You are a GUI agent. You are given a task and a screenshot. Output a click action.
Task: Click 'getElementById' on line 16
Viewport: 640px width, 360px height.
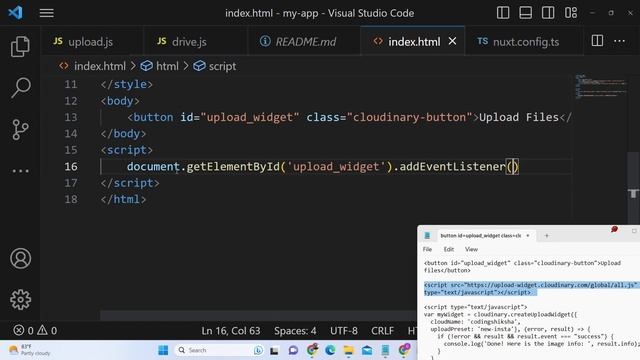[x=233, y=167]
